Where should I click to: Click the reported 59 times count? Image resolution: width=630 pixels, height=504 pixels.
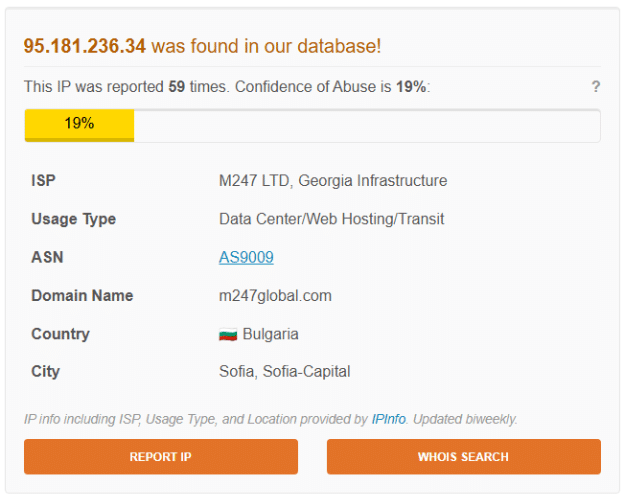coord(176,87)
